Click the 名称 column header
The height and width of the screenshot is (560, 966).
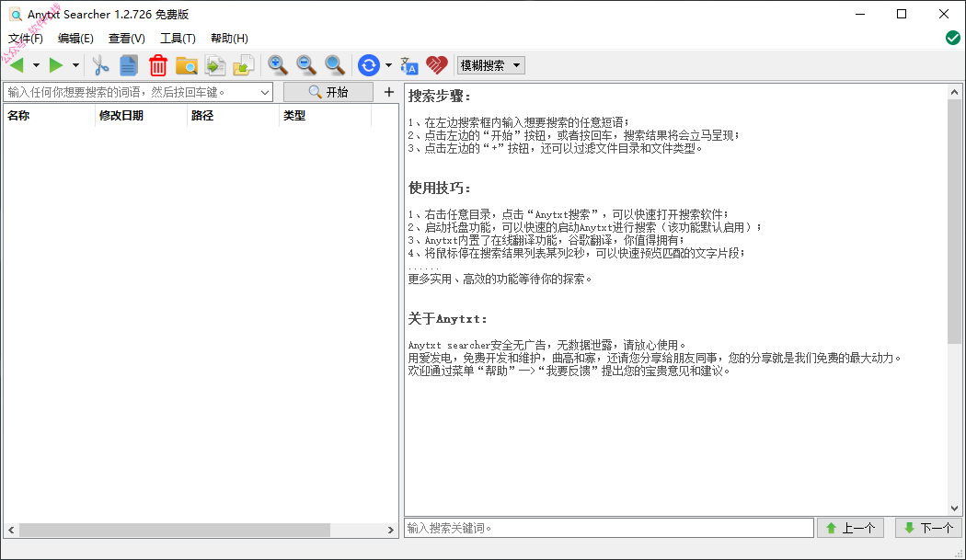point(50,115)
